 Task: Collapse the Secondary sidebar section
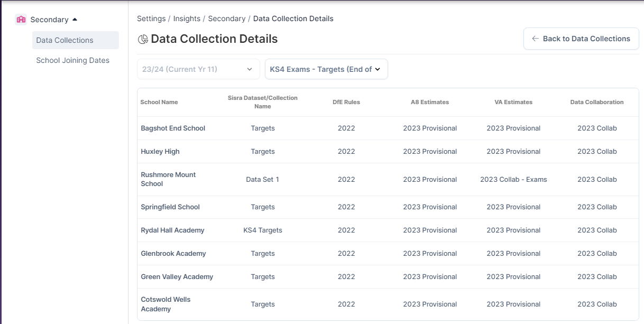pos(75,20)
